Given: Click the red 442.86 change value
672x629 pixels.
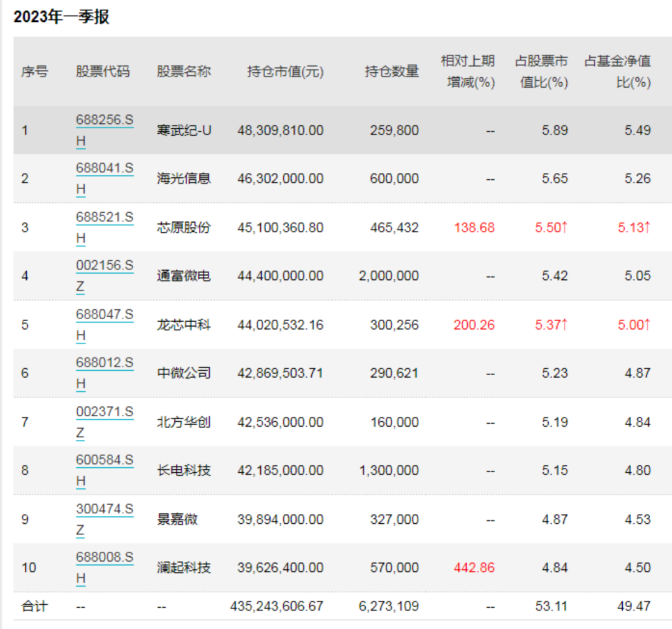Looking at the screenshot, I should tap(474, 568).
